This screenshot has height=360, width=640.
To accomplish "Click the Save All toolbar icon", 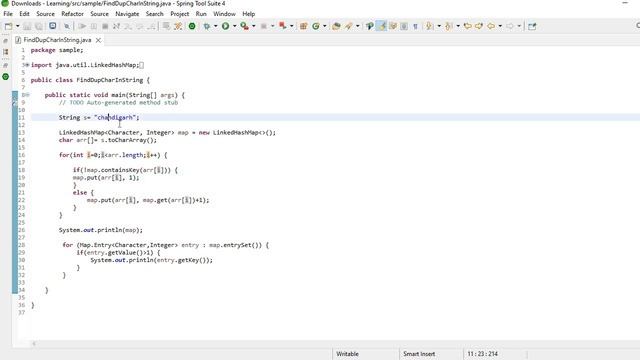I will [x=38, y=26].
